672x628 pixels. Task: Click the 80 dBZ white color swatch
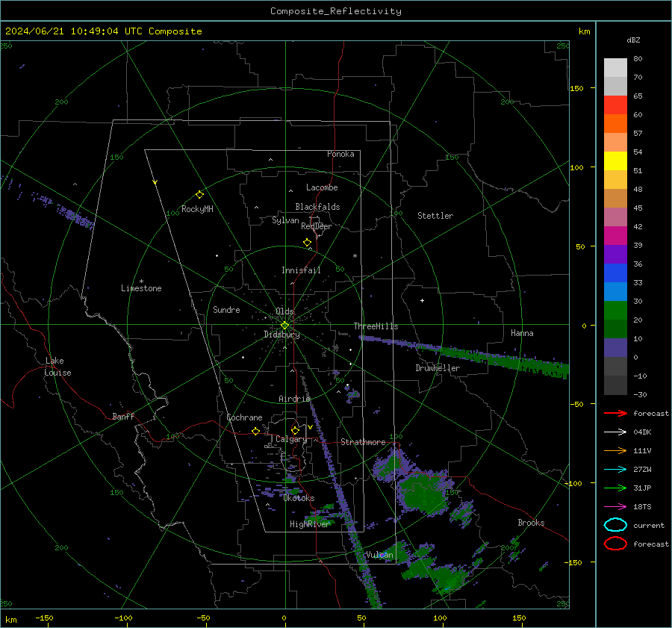tap(615, 67)
